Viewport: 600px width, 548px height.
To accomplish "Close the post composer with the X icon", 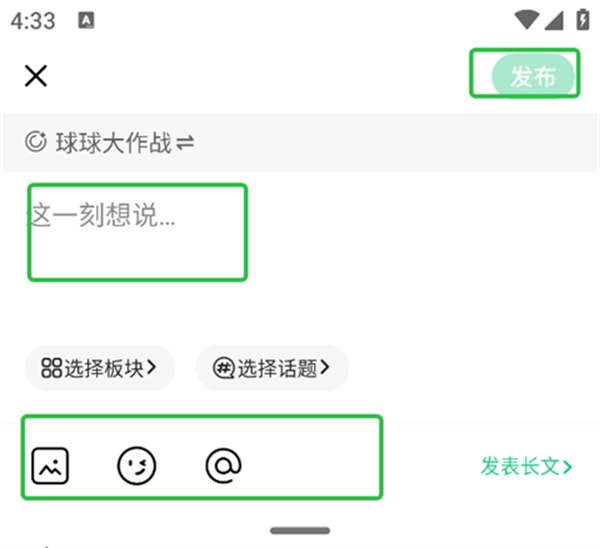I will point(36,76).
